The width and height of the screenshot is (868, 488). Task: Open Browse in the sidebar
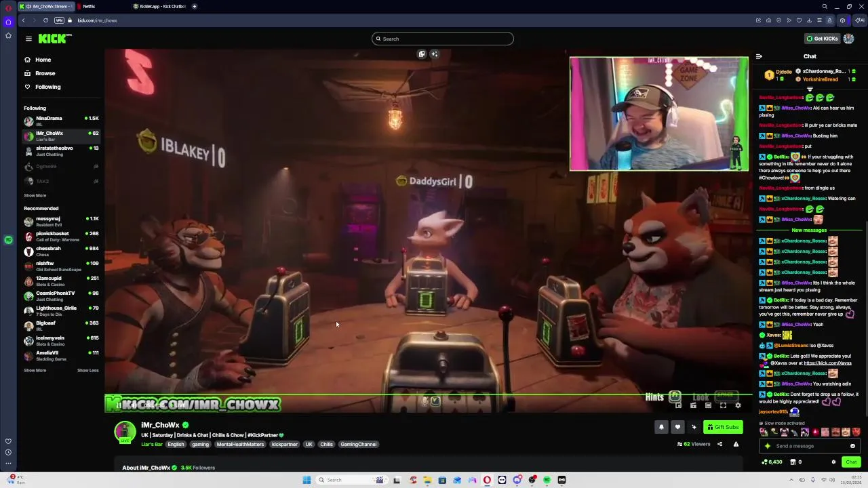39,73
